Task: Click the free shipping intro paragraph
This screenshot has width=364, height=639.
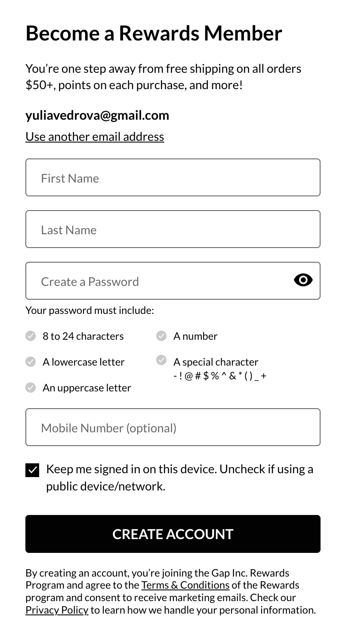Action: [163, 77]
